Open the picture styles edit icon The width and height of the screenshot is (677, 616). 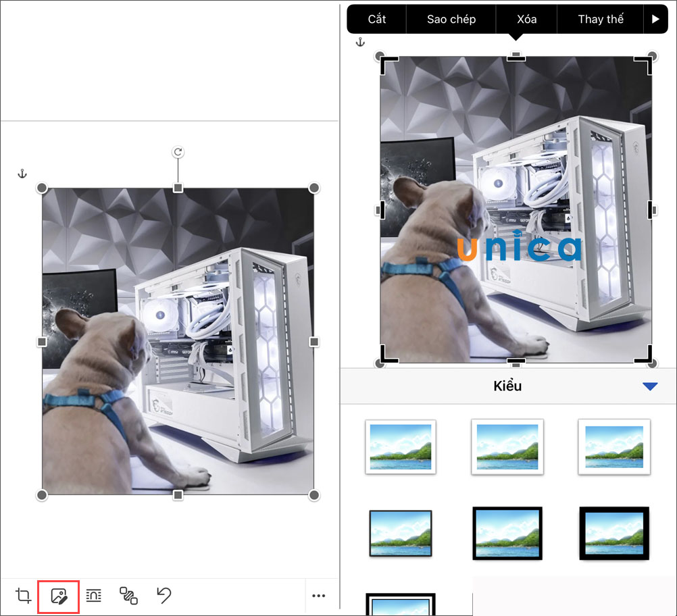click(59, 596)
